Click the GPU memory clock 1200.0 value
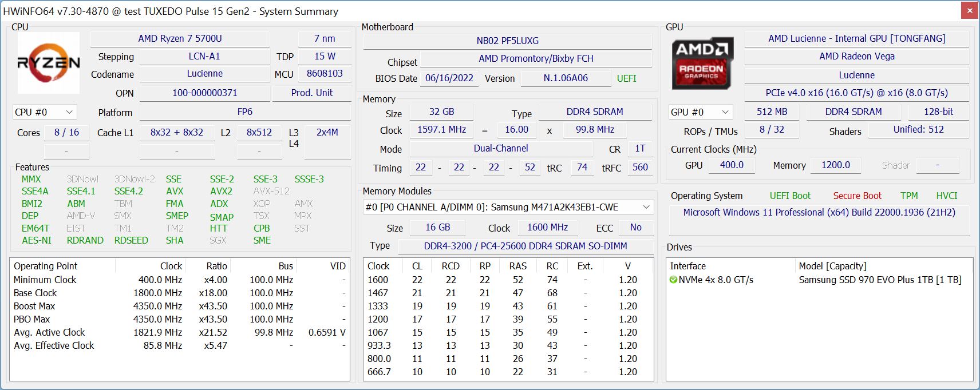Viewport: 980px width, 390px height. [836, 165]
